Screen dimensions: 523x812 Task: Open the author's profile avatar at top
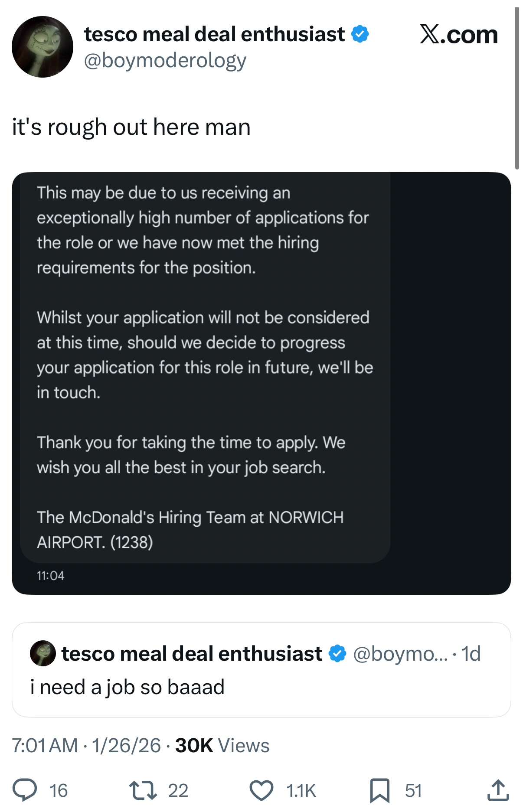click(x=42, y=47)
